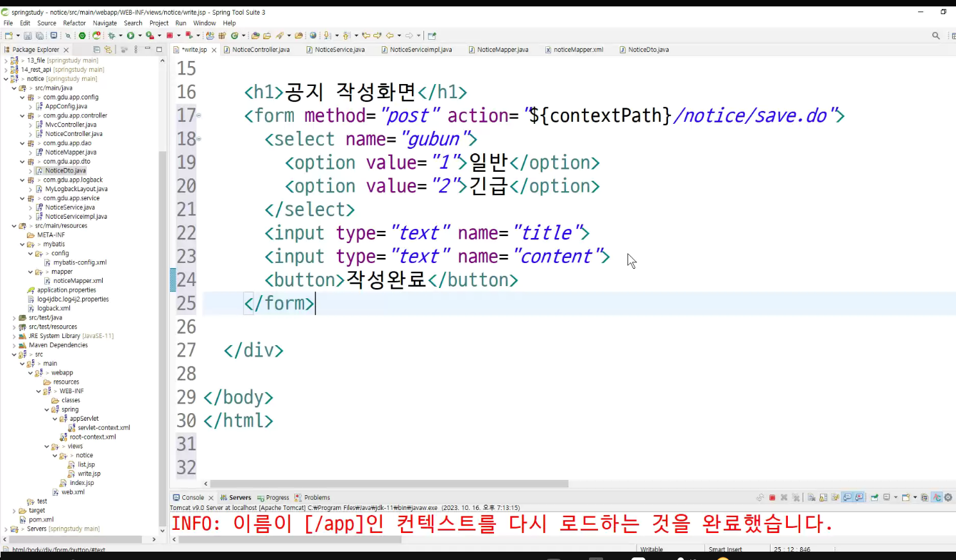Click the Clear Console icon
This screenshot has width=956, height=560.
click(811, 497)
